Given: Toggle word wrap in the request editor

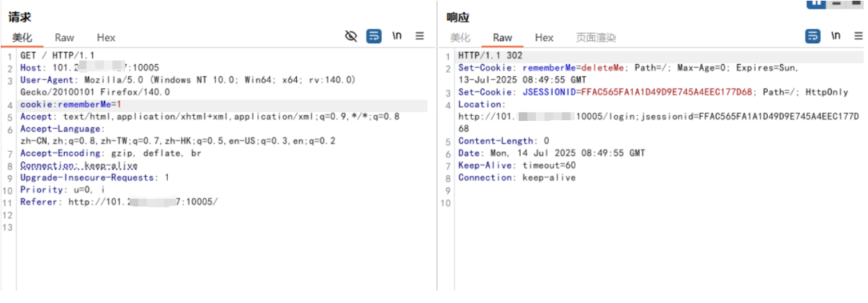Looking at the screenshot, I should pyautogui.click(x=374, y=36).
